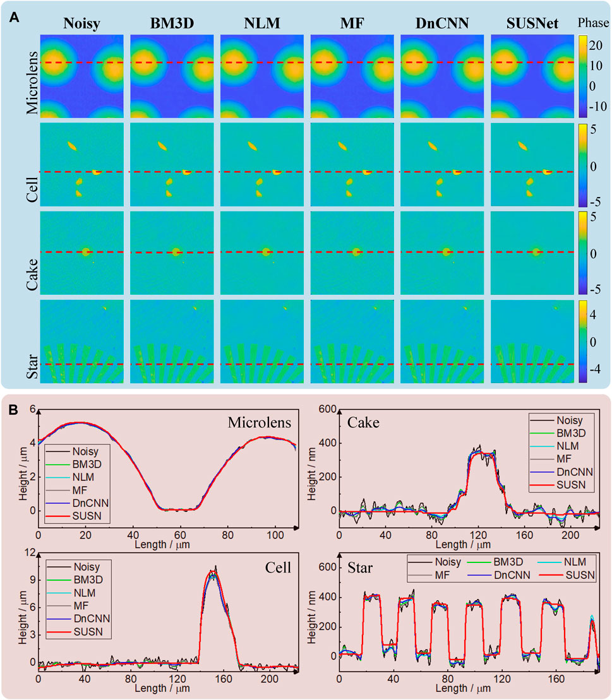Image resolution: width=612 pixels, height=700 pixels.
Task: Click DnCNN in the Star legend
Action: [x=512, y=576]
